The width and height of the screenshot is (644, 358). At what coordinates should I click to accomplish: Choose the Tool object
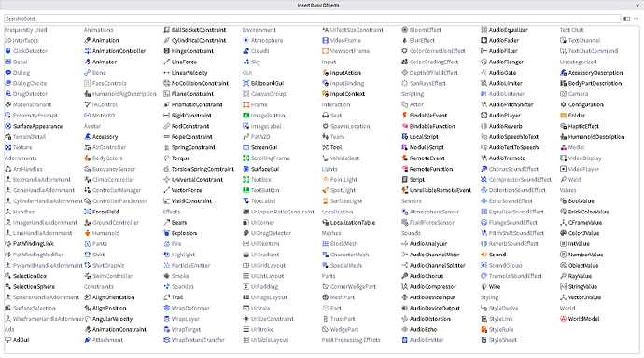(332, 147)
